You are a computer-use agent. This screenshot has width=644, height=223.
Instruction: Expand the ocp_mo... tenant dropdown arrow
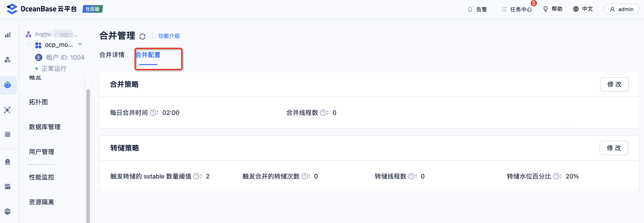point(80,45)
